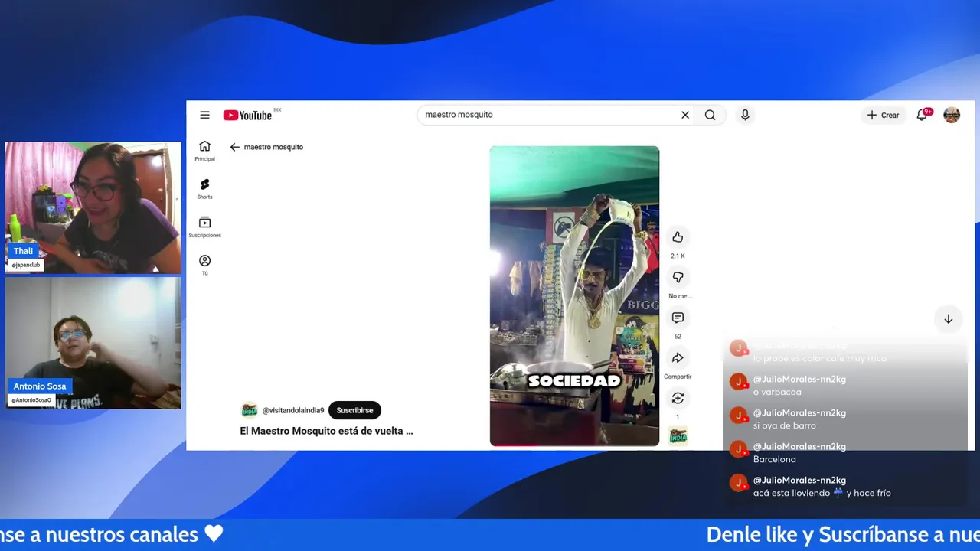Click the video progress bar at bottom
980x551 pixels.
(574, 444)
